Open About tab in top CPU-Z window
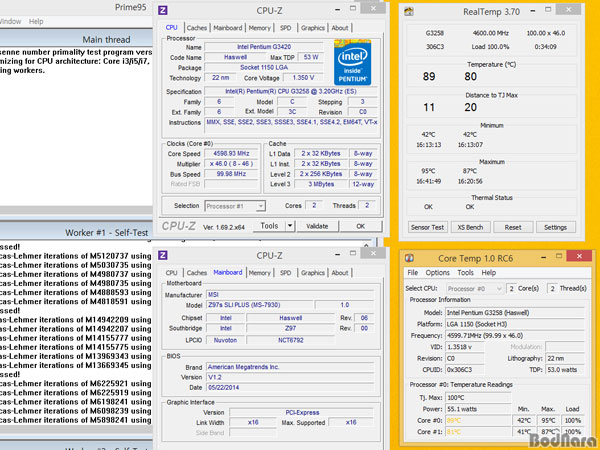The image size is (600, 450). pos(340,28)
